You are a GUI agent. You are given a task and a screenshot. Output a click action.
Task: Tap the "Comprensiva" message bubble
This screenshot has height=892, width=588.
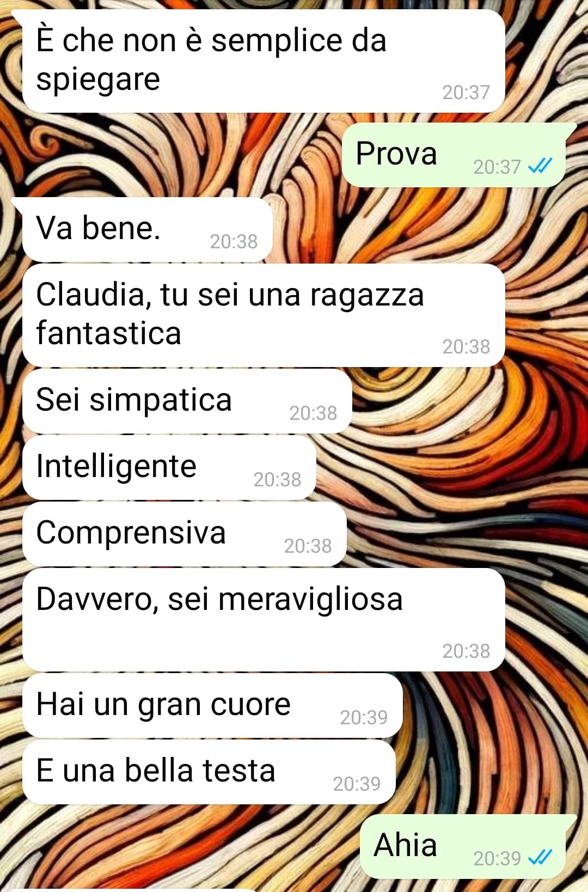[185, 534]
